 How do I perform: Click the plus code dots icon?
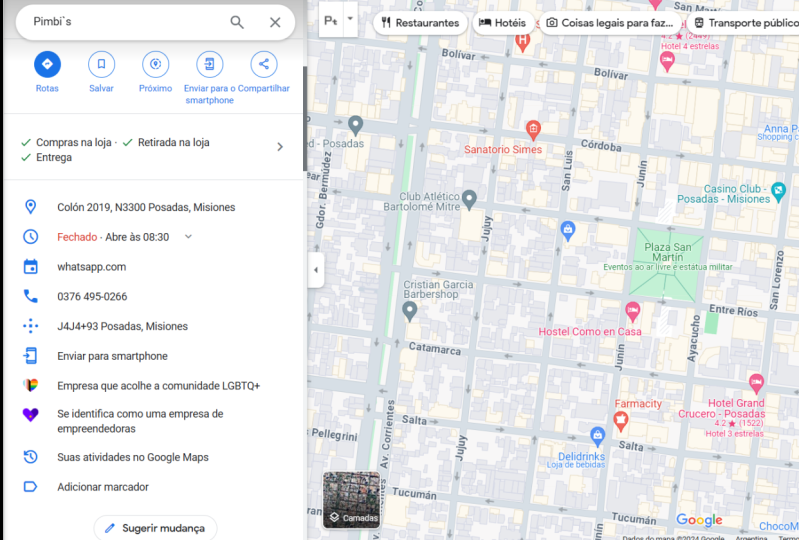coord(31,326)
